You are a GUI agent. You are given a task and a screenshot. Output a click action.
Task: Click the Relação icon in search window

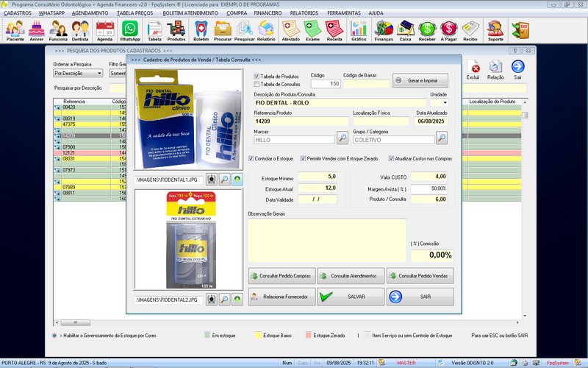coord(495,69)
